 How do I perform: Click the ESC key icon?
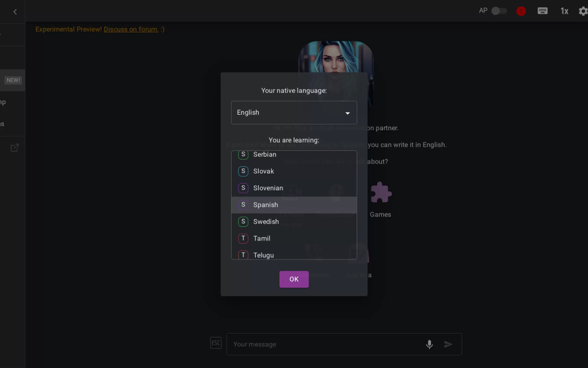point(216,343)
